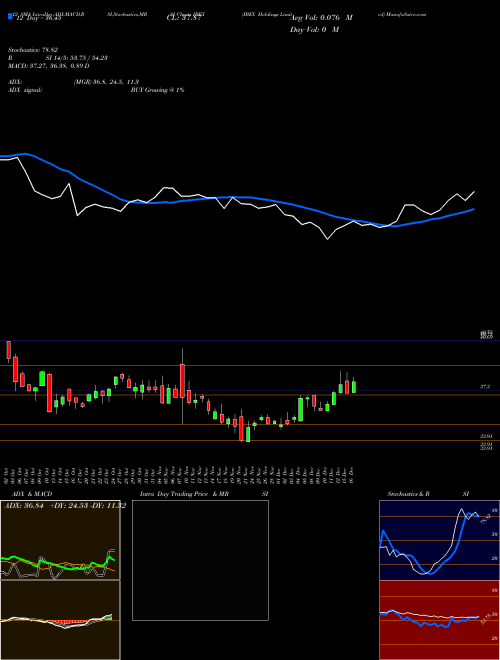Click the 'Stochastics: 78.82' reading

coord(32,50)
